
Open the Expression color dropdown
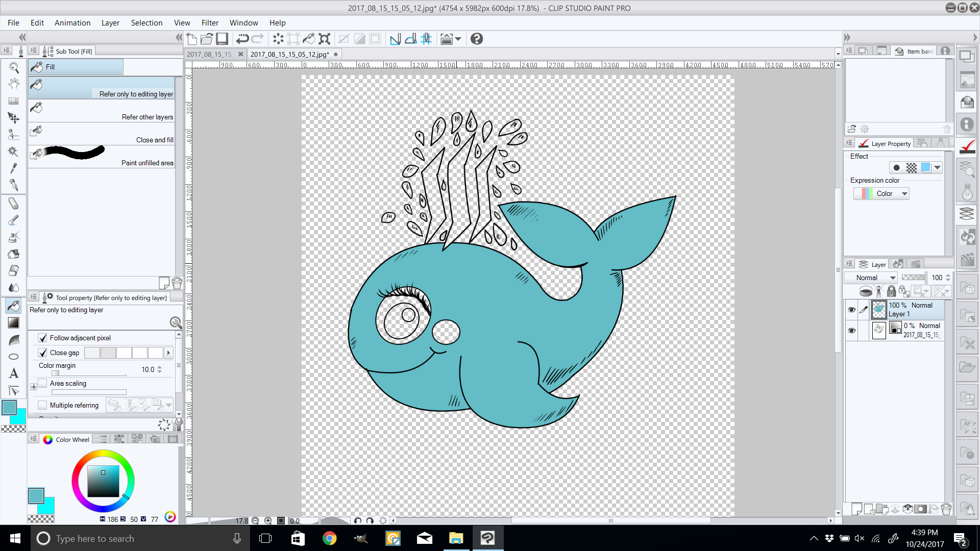coord(881,193)
